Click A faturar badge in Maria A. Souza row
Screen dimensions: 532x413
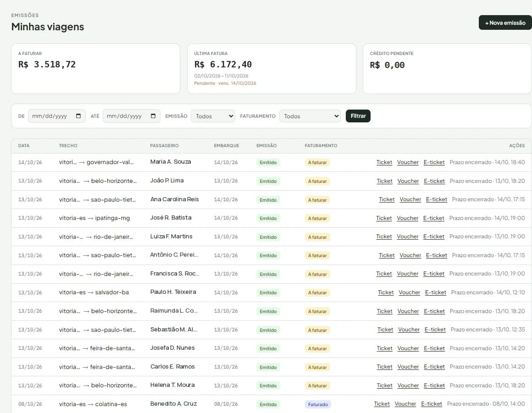tap(317, 162)
